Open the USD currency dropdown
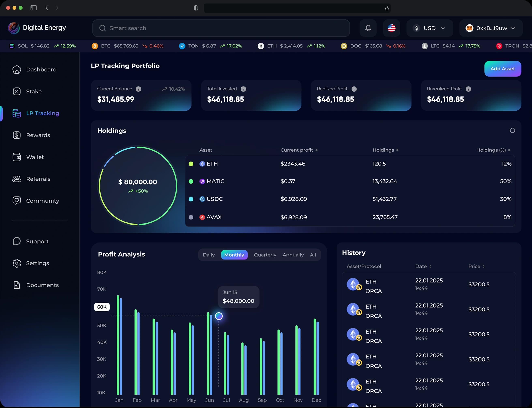 click(x=429, y=28)
